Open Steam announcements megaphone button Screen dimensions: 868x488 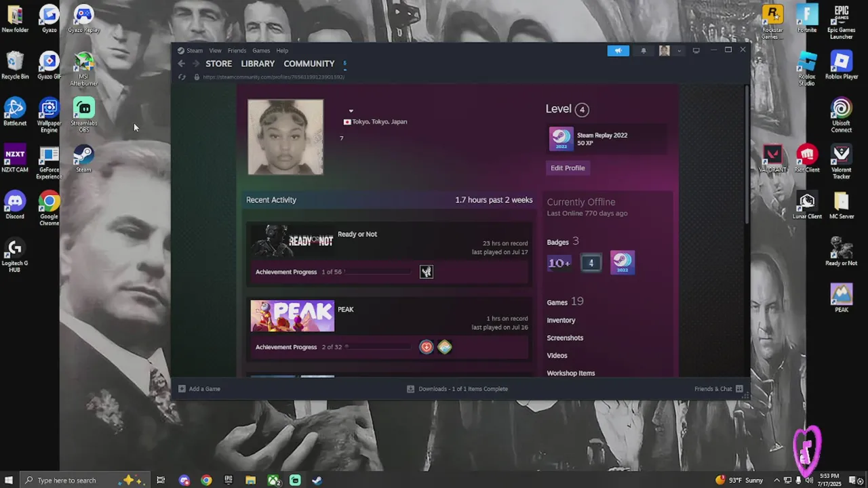pos(618,50)
